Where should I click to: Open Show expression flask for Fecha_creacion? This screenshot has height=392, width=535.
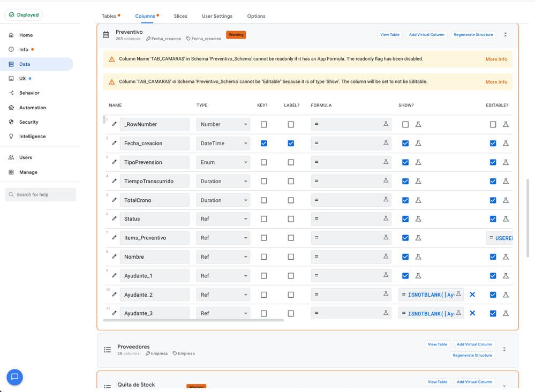tap(418, 144)
